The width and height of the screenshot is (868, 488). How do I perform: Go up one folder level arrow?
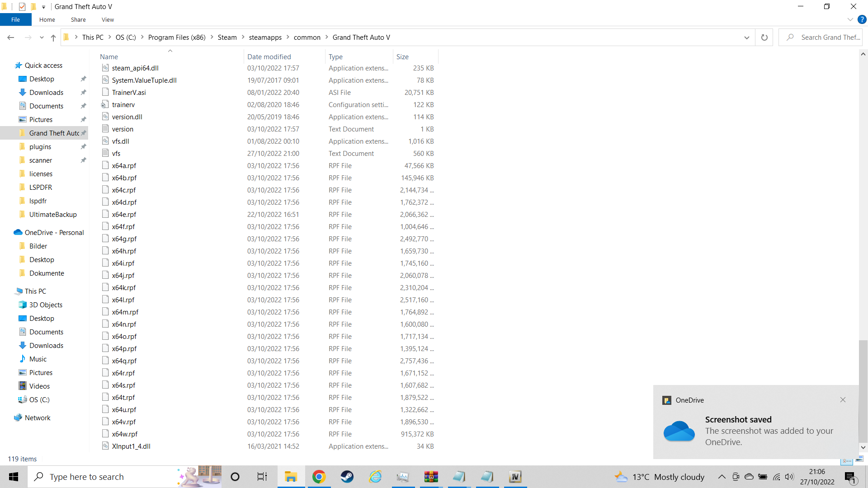pos(53,38)
